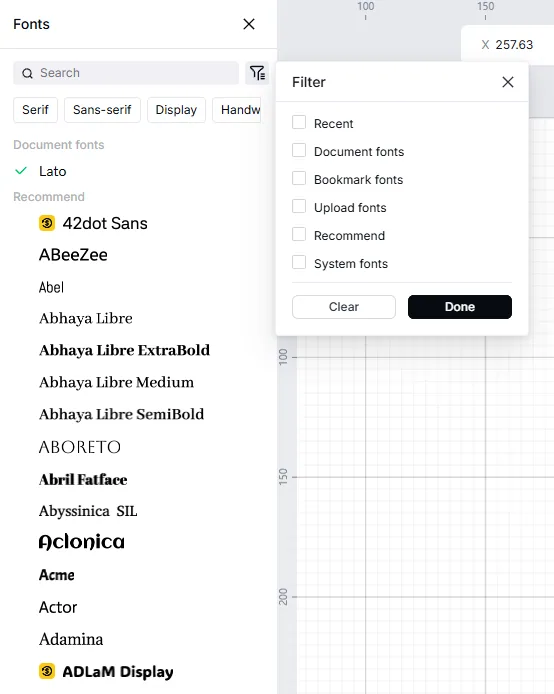
Task: Click premium badge beside 42dot Sans
Action: point(47,223)
